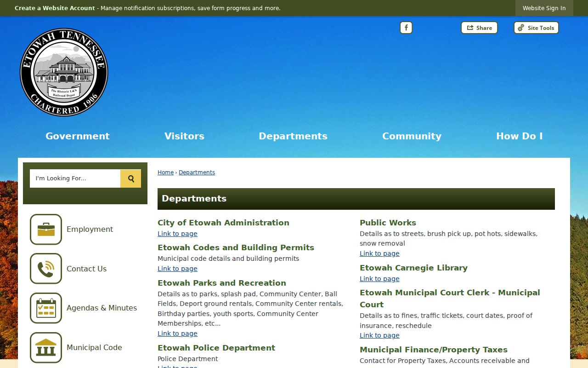Viewport: 588px width, 368px height.
Task: Click Link to page under City Administration
Action: click(177, 234)
